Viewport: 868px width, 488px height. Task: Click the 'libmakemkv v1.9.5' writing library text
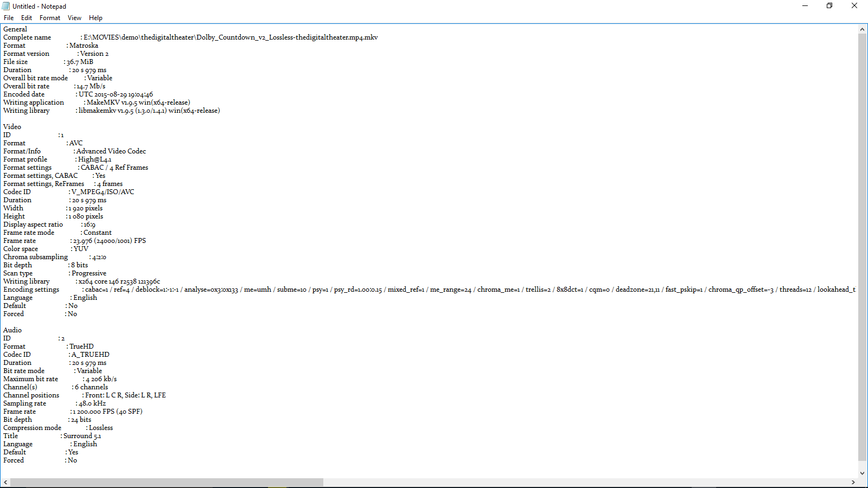106,111
